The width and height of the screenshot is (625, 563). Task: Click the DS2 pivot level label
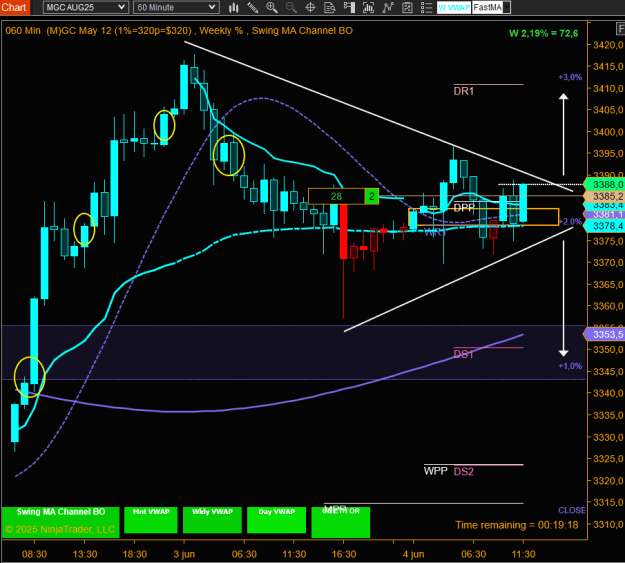[x=464, y=472]
